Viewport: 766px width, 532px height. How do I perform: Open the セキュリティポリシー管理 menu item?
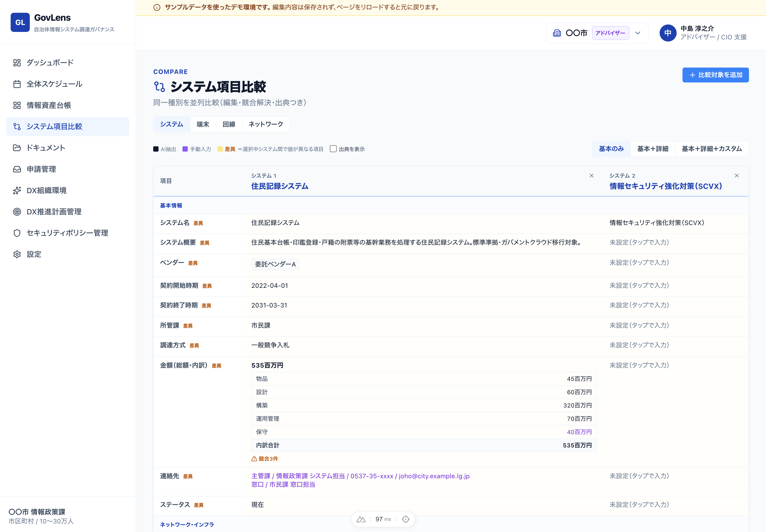point(68,233)
